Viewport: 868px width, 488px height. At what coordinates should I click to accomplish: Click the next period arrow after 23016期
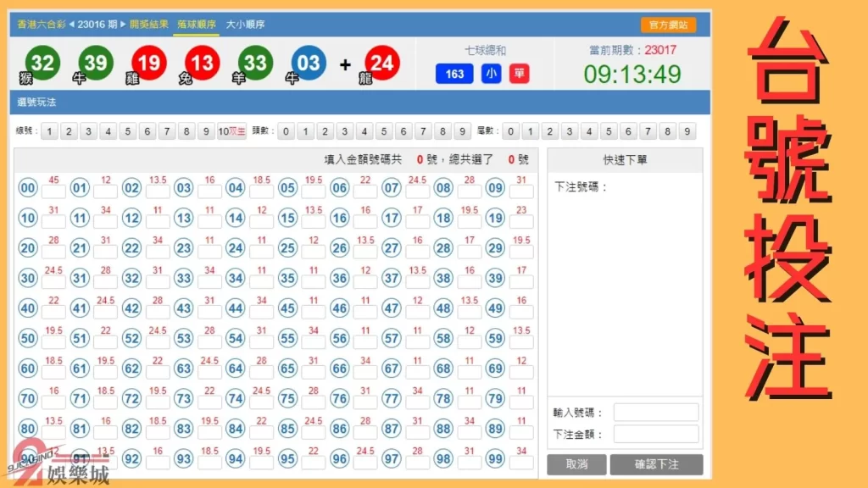click(x=123, y=25)
